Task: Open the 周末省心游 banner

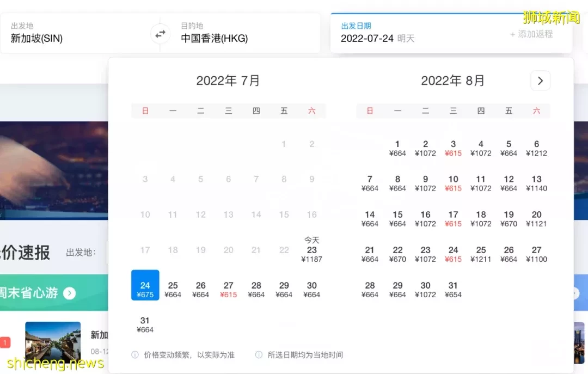Action: point(54,292)
